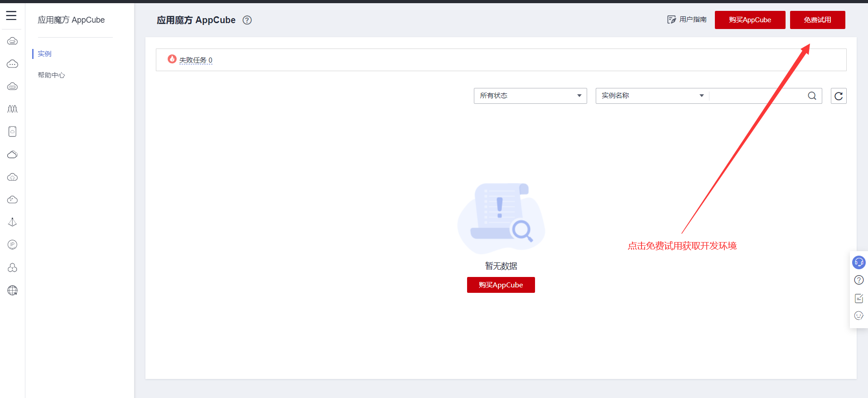Viewport: 868px width, 398px height.
Task: Click the cloud upload arrow sidebar icon
Action: (x=13, y=177)
